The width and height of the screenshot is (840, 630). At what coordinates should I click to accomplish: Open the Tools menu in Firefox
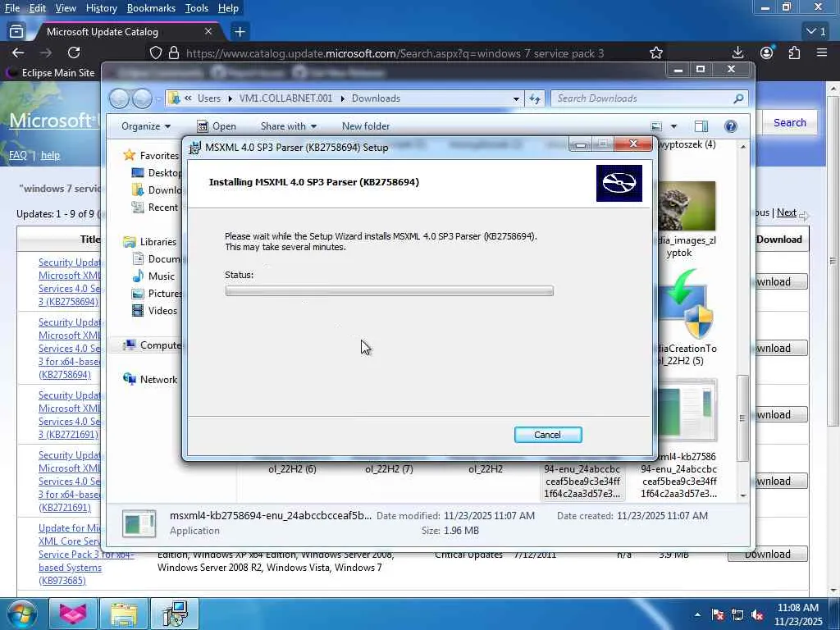coord(197,8)
